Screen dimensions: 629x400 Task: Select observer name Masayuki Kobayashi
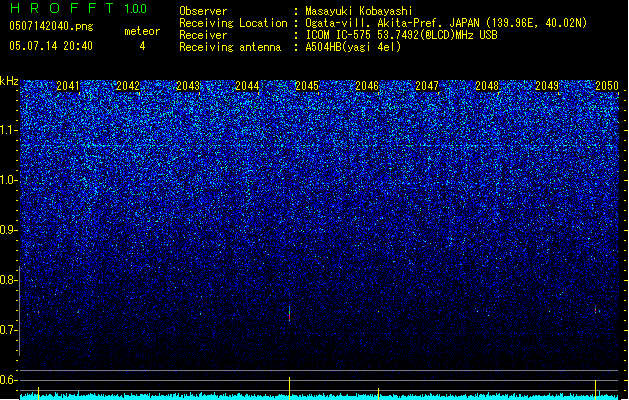[x=359, y=11]
